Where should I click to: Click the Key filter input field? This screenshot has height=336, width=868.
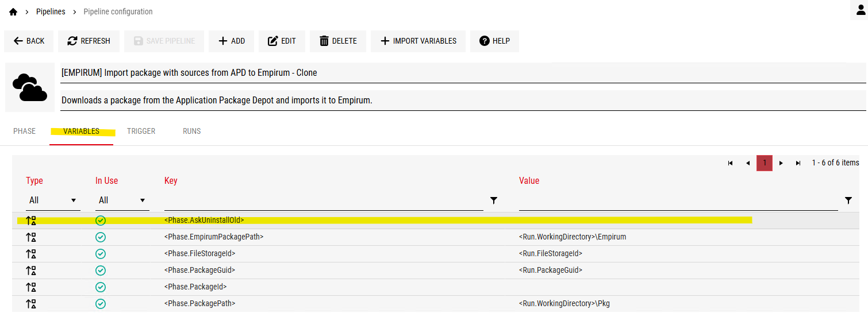(323, 200)
